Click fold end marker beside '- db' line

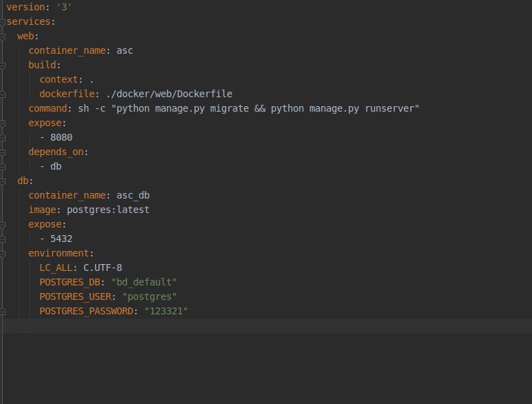tap(3, 167)
